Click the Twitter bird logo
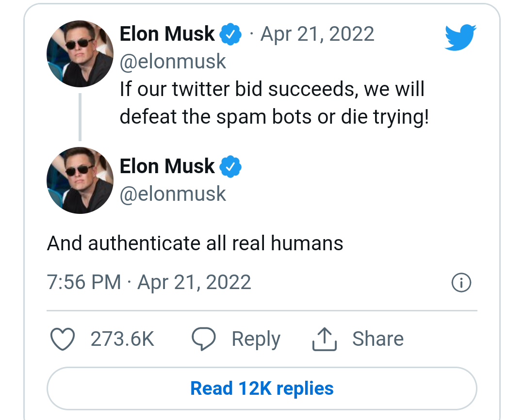The width and height of the screenshot is (524, 420). [460, 36]
